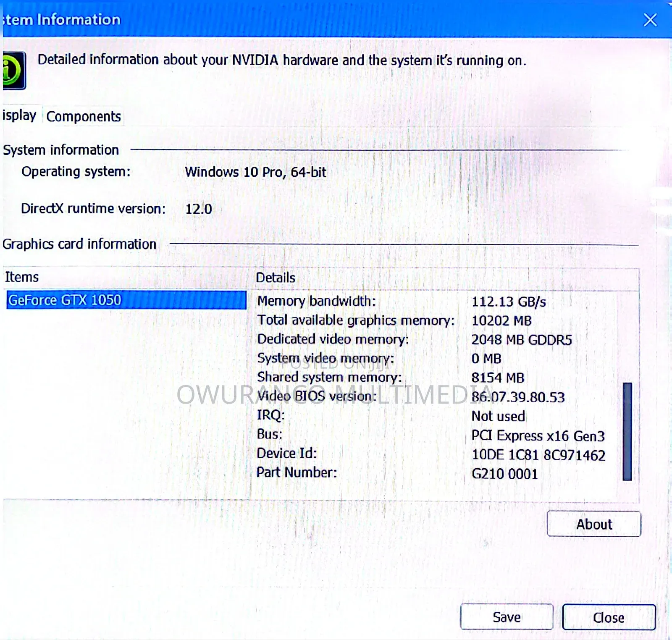Viewport: 672px width, 640px height.
Task: Click the About button
Action: (x=594, y=524)
